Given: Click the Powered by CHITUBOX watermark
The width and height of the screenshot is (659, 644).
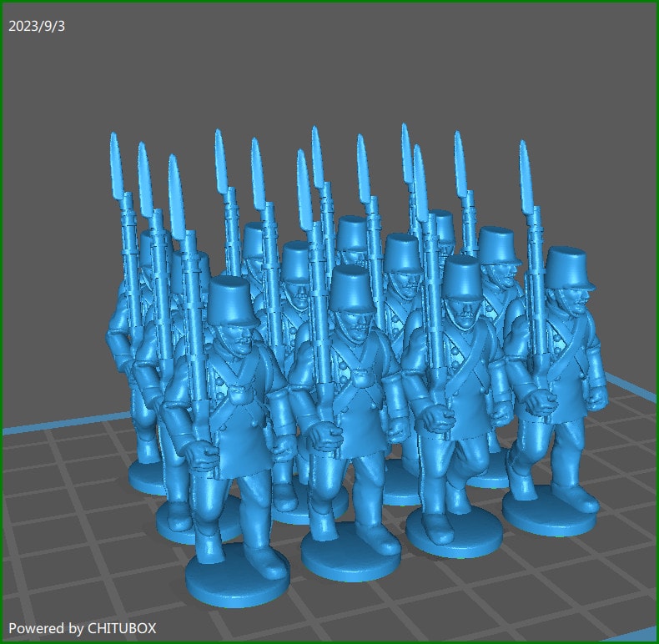Looking at the screenshot, I should pos(82,627).
